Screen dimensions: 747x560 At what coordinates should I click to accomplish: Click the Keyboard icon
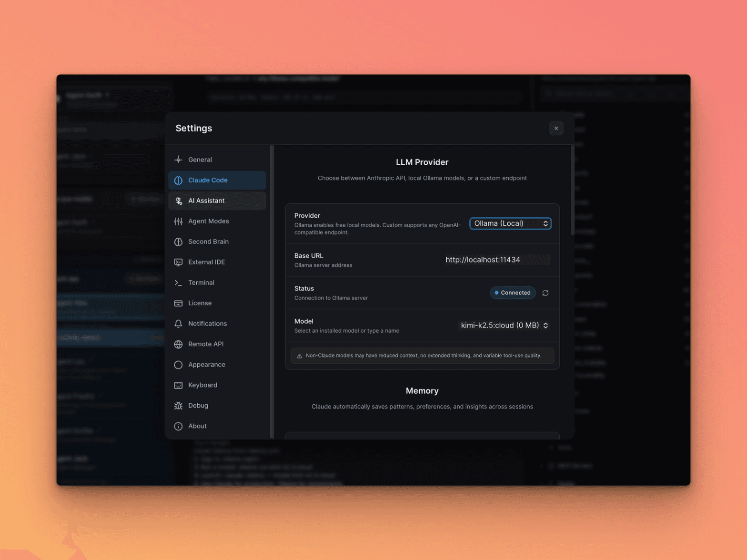[178, 385]
